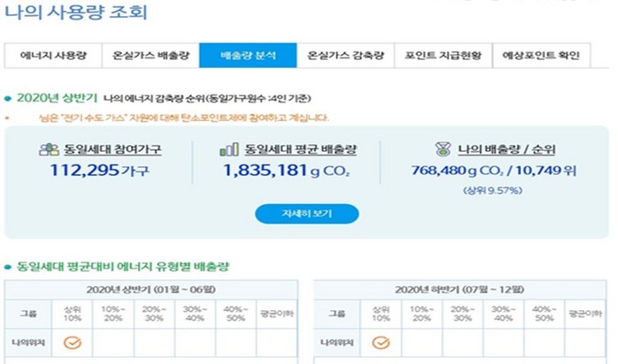Open the 에너지 사용량 tab
618x364 pixels.
click(x=53, y=56)
